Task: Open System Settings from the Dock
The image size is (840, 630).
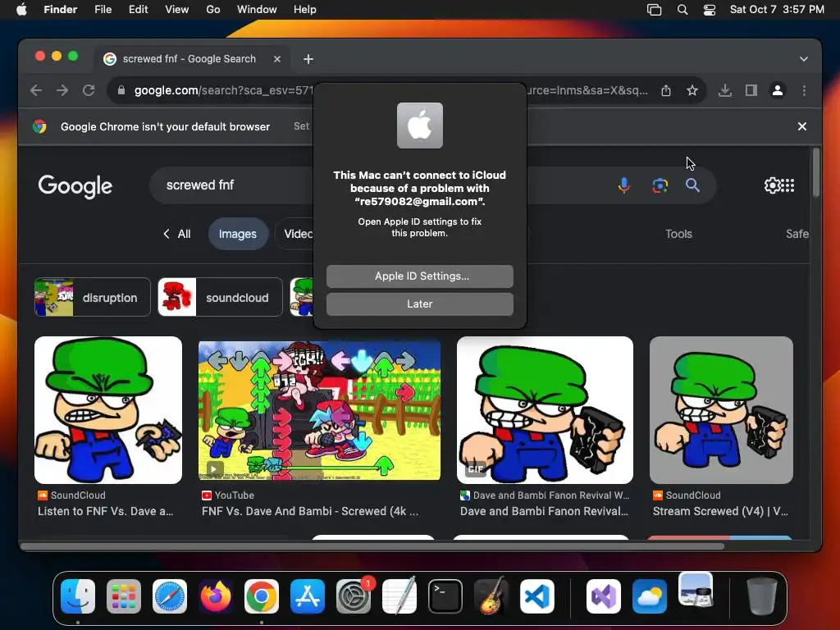Action: tap(354, 596)
